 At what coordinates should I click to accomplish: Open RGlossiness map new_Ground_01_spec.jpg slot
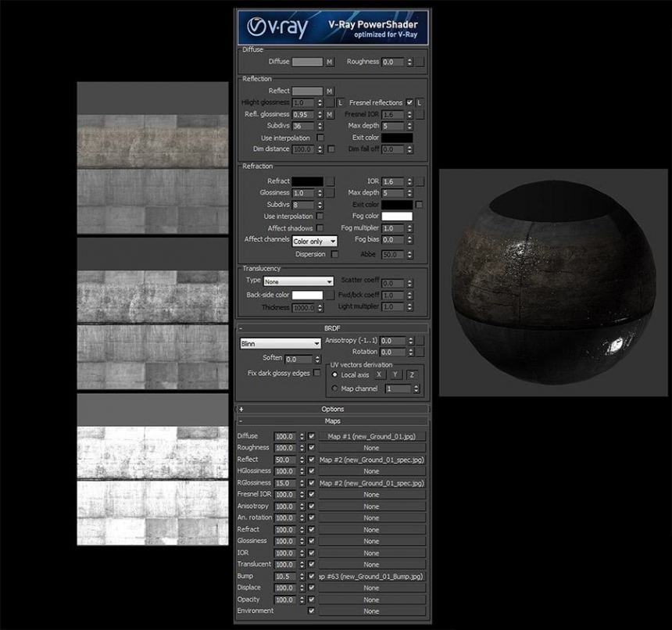[x=372, y=483]
